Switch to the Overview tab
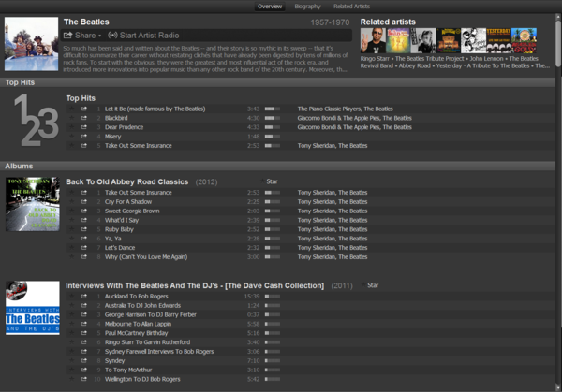The height and width of the screenshot is (392, 562). [x=270, y=7]
